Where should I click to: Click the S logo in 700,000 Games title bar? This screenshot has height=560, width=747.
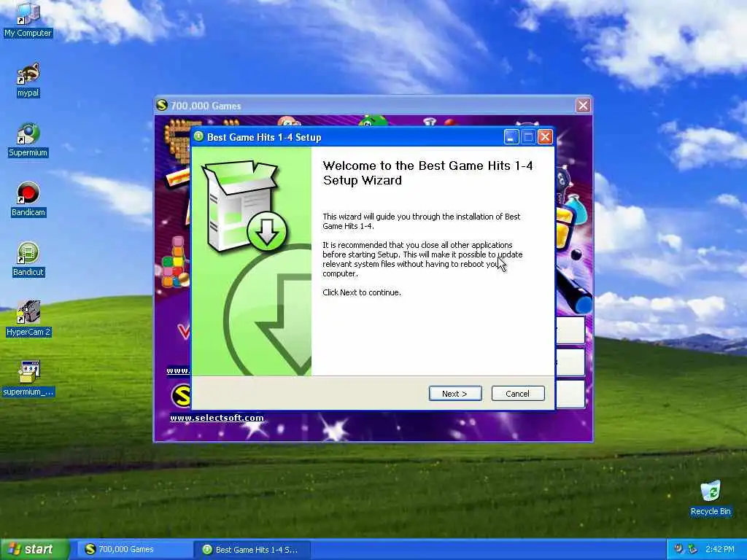[162, 105]
